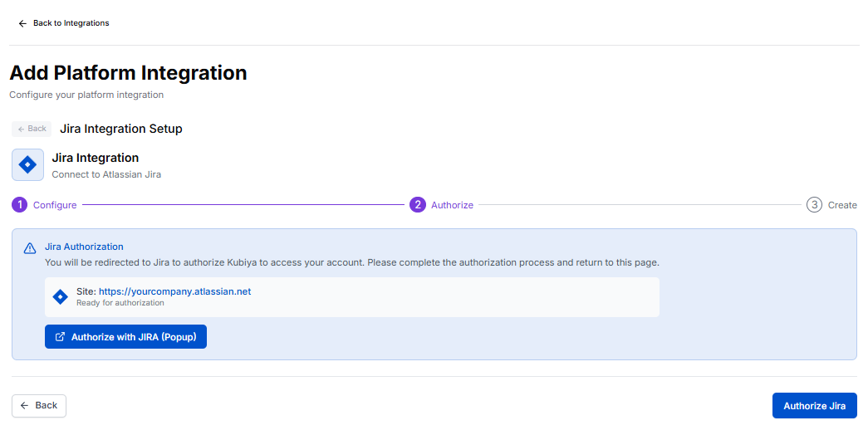Click the Jira diamond icon beside Site
868x430 pixels.
[60, 296]
